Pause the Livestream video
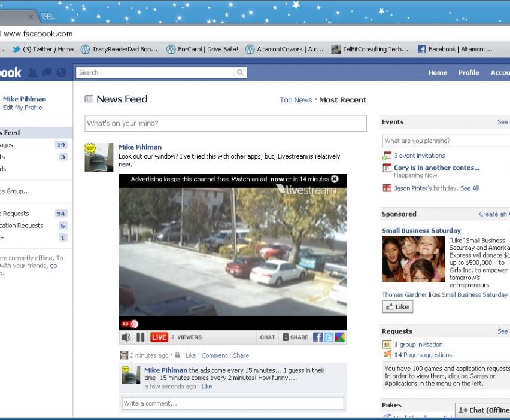Screen dimensions: 510x420 pyautogui.click(x=140, y=337)
